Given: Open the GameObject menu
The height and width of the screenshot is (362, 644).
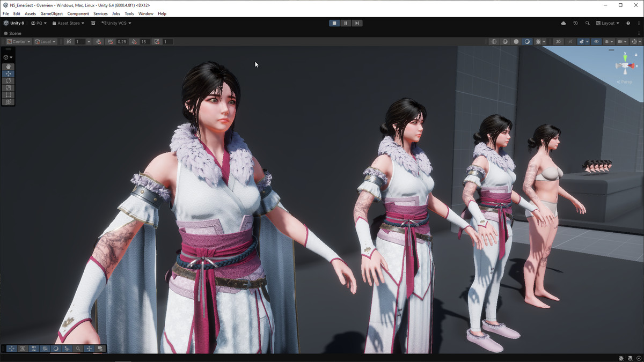Looking at the screenshot, I should [52, 13].
